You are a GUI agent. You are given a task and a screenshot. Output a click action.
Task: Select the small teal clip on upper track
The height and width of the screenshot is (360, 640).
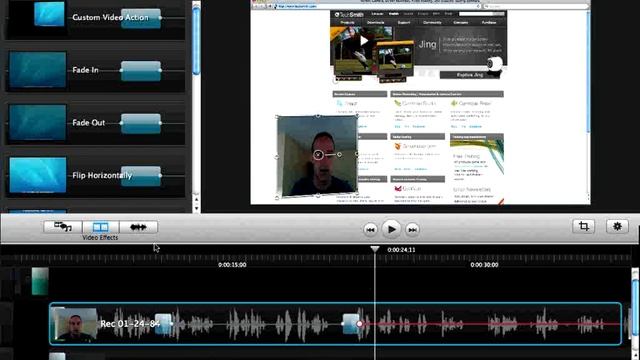pos(40,281)
